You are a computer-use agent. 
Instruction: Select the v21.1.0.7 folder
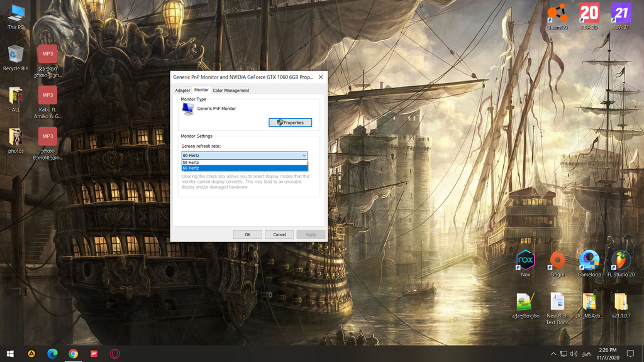point(621,305)
